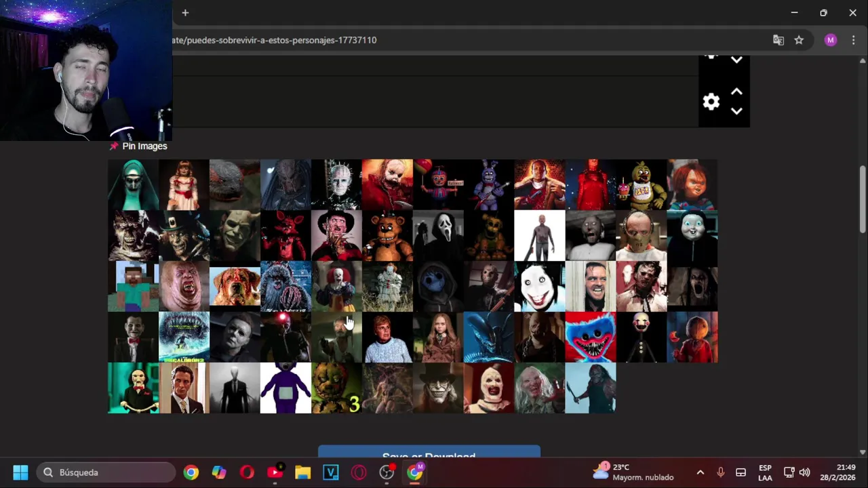Click the Búsqueda taskbar search box
This screenshot has height=488, width=868.
point(106,472)
